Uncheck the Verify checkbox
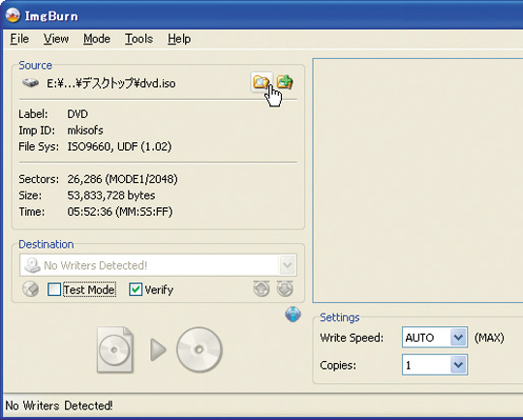 pos(136,289)
